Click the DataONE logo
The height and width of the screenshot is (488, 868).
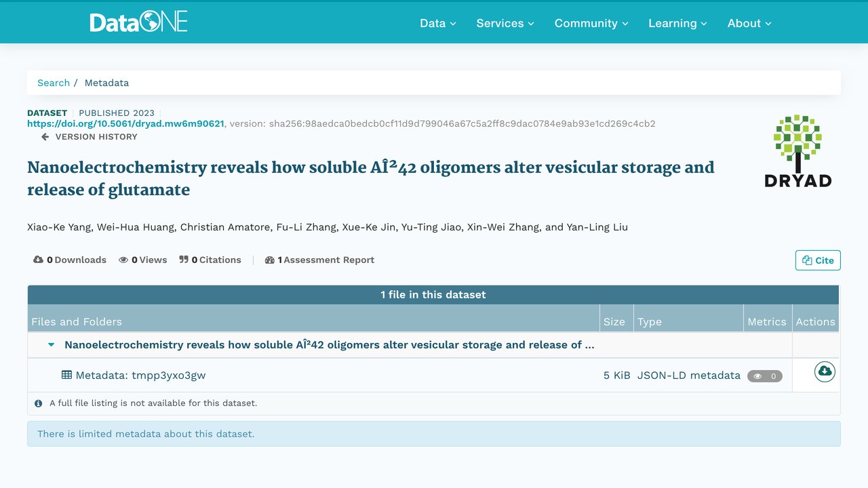pos(138,22)
